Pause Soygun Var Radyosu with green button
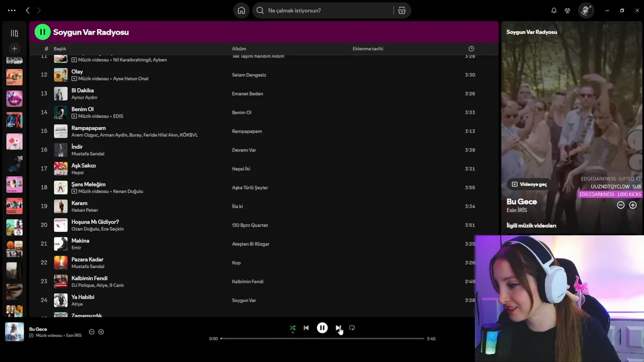The width and height of the screenshot is (644, 362). 42,32
